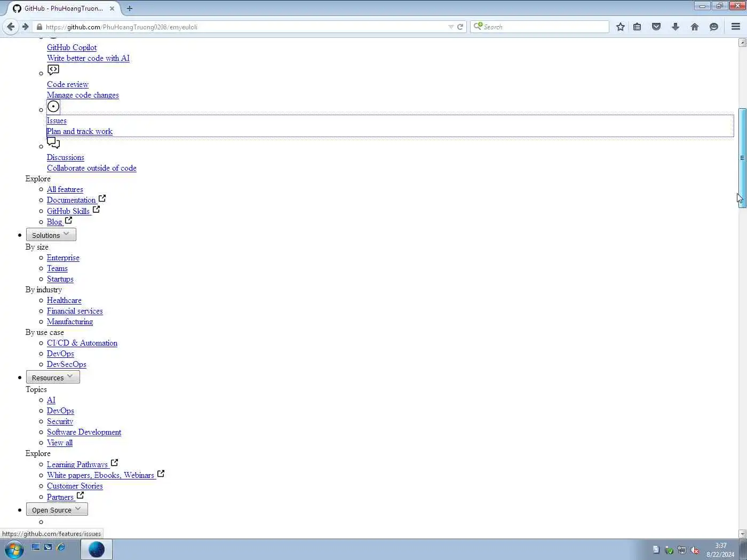This screenshot has width=747, height=560.
Task: Open the Manufacturing link
Action: pyautogui.click(x=70, y=322)
